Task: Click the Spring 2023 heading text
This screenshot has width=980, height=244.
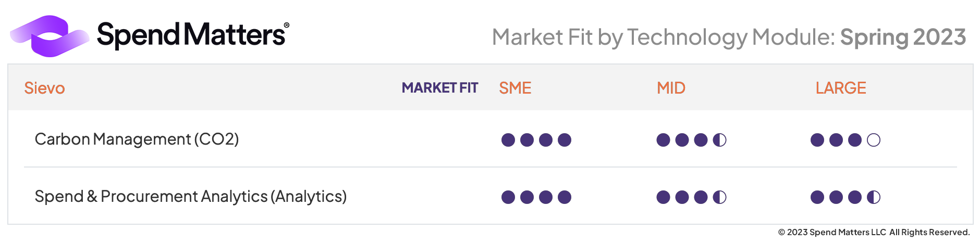Action: click(903, 37)
